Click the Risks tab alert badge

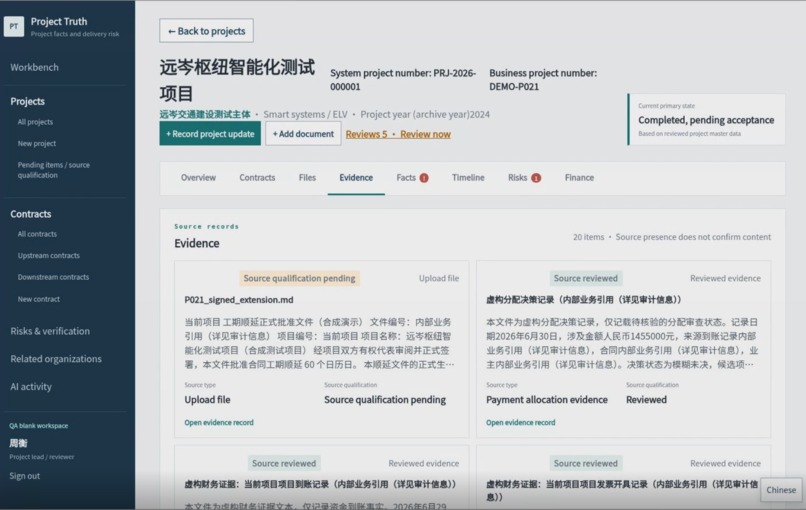536,178
